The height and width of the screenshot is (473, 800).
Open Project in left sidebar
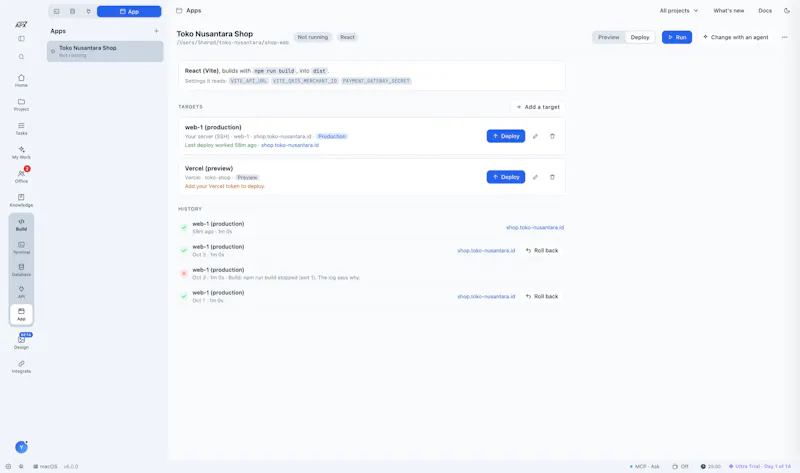point(21,105)
